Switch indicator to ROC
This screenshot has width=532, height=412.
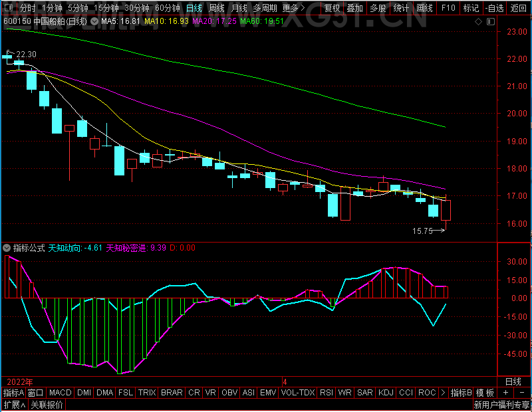427,393
